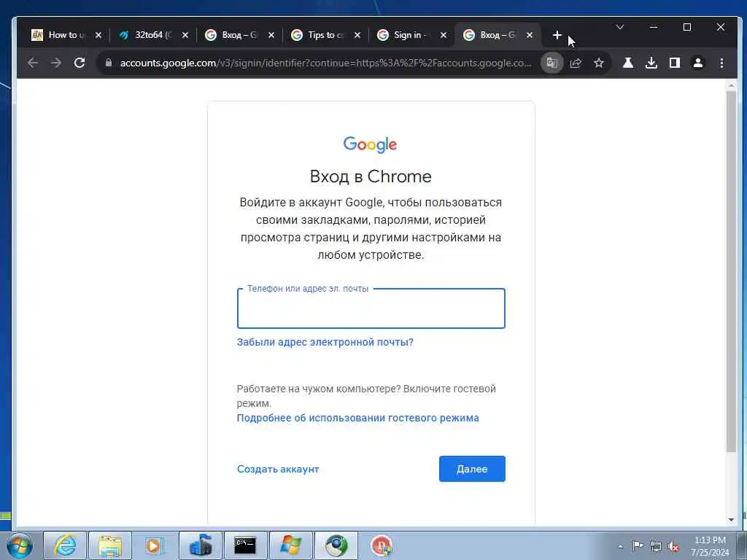Select the active 'Вход – G' tab

coord(497,35)
